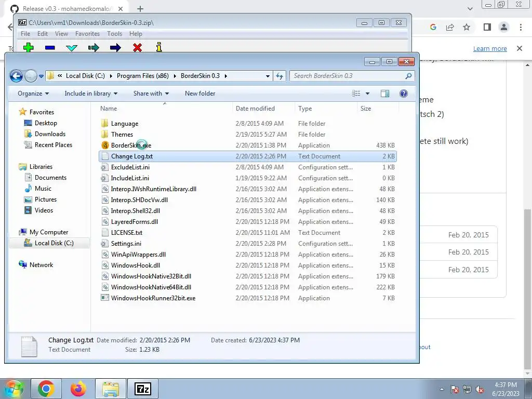The width and height of the screenshot is (532, 399).
Task: Click the 7-Zip Test checkmark icon
Action: pos(72,48)
